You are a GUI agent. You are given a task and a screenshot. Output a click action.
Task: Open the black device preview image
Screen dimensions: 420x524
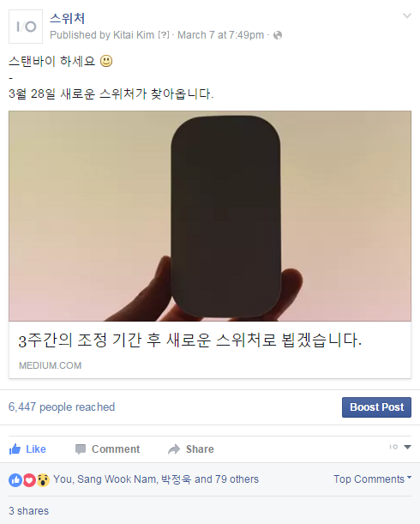click(210, 216)
